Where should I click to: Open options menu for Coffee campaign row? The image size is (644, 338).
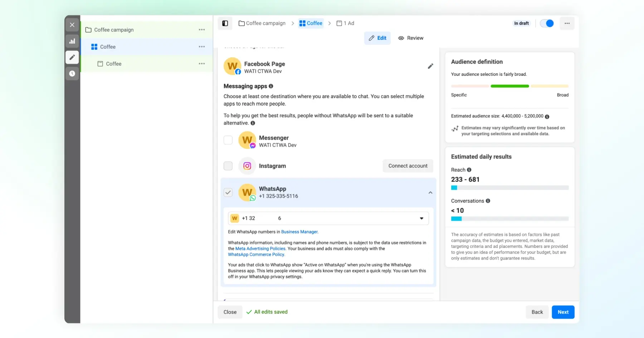(x=202, y=30)
